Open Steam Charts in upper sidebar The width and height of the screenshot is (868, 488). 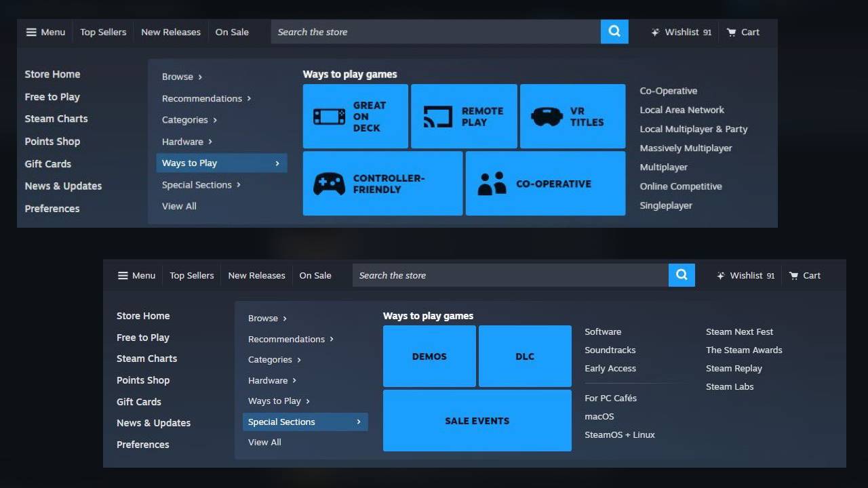coord(56,119)
